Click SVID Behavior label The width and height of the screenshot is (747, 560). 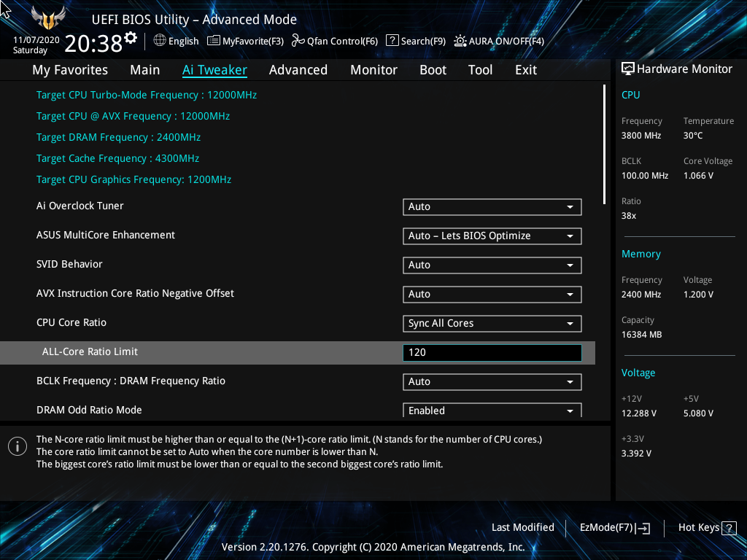pyautogui.click(x=69, y=264)
